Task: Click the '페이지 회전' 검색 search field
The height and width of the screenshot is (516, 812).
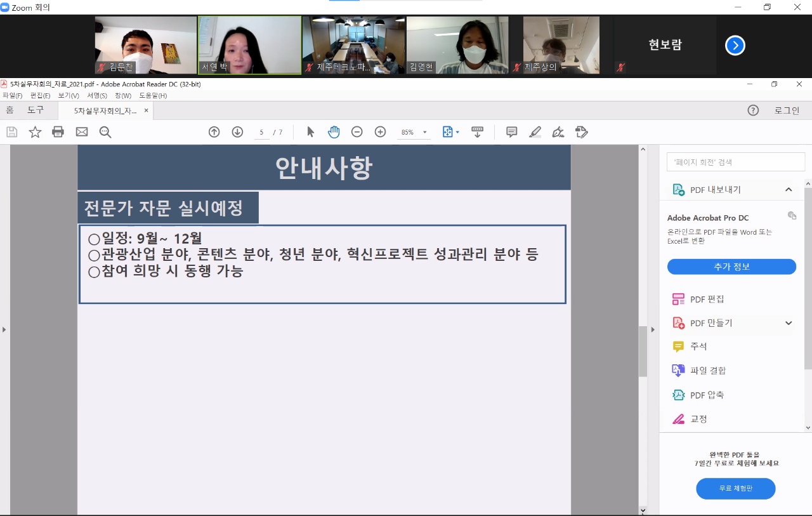Action: [x=735, y=162]
